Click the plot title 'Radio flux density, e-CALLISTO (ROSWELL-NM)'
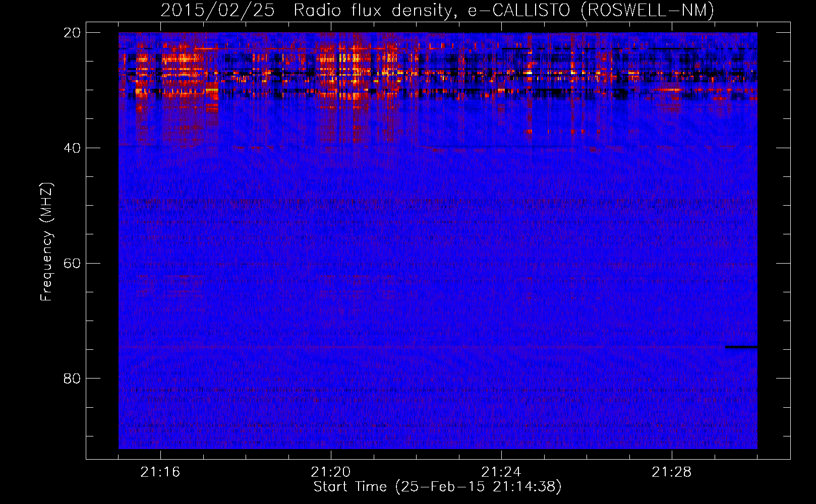816x504 pixels. [x=504, y=10]
